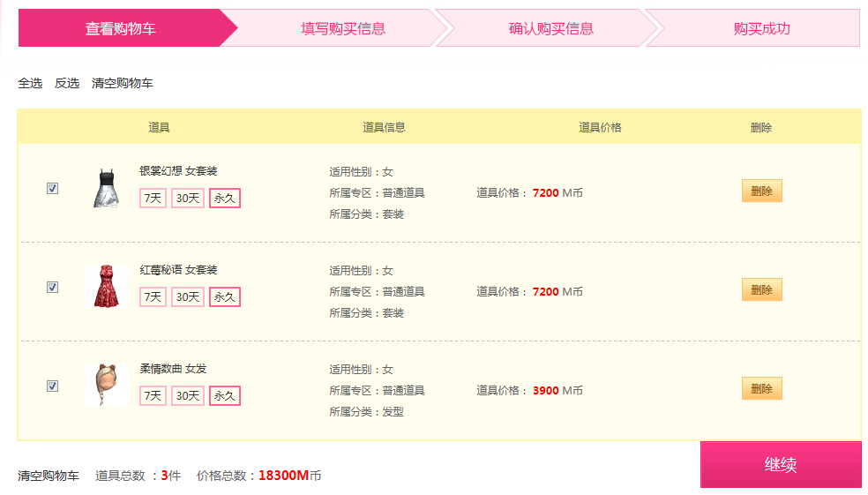The image size is (868, 495).
Task: Open the silver dress item thumbnail
Action: (106, 188)
